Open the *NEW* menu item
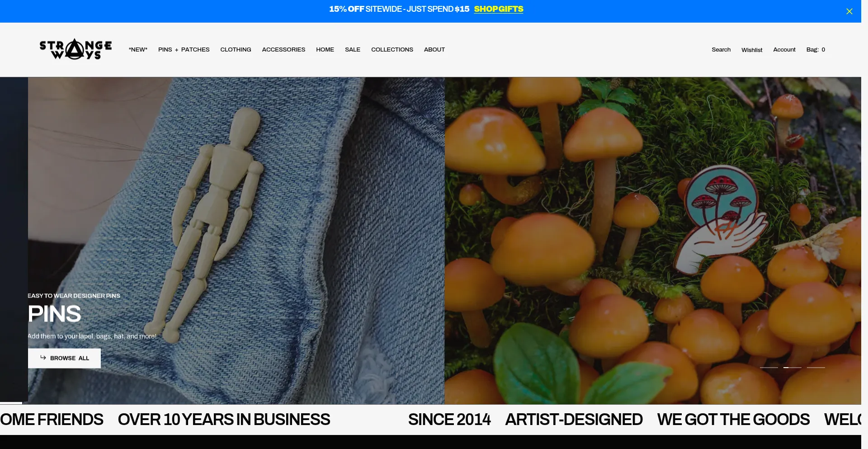The image size is (868, 449). pos(138,50)
